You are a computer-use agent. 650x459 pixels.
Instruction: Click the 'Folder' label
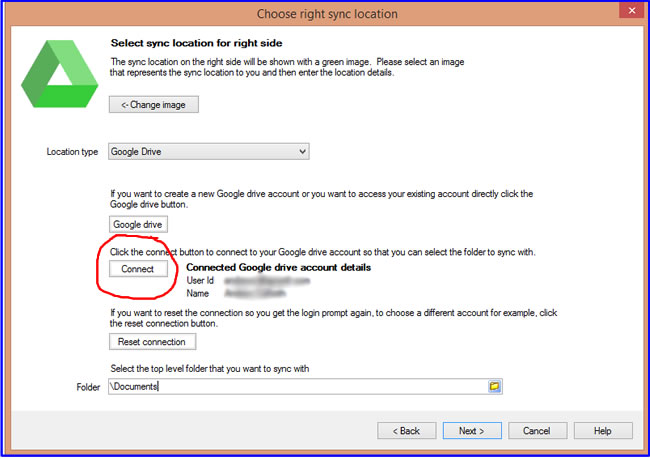88,387
